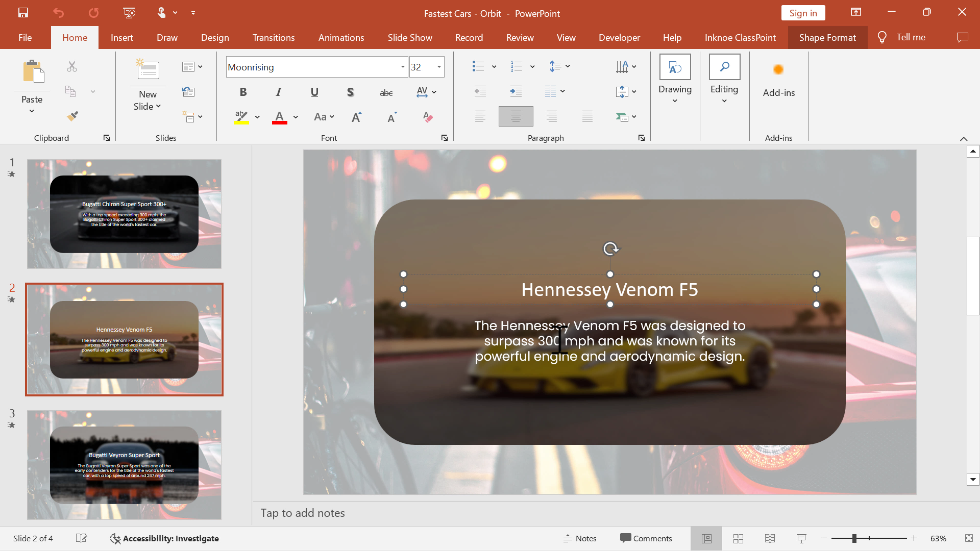Open the Shape Format tab
The image size is (980, 551).
(x=826, y=37)
